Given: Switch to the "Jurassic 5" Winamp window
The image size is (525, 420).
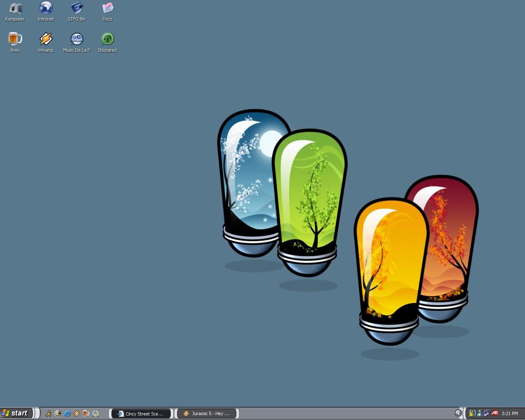Looking at the screenshot, I should point(207,413).
